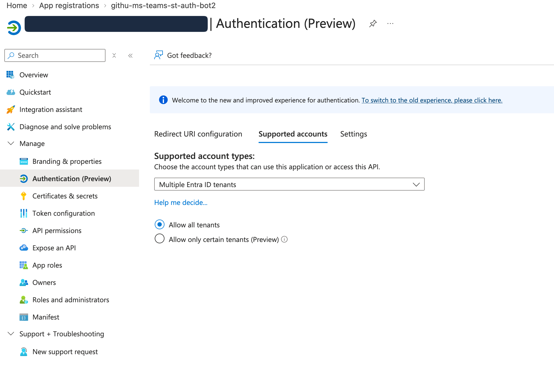Open Expose an API in the sidebar
The image size is (554, 392).
[x=70, y=248]
